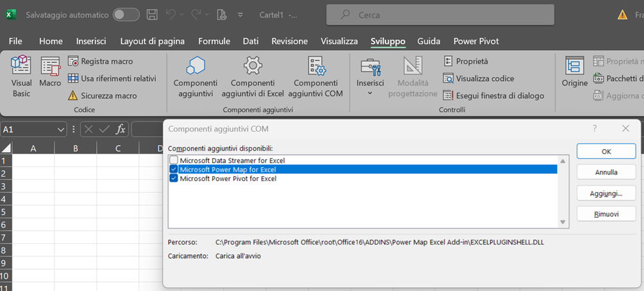Select the Sviluppo tab

(387, 41)
